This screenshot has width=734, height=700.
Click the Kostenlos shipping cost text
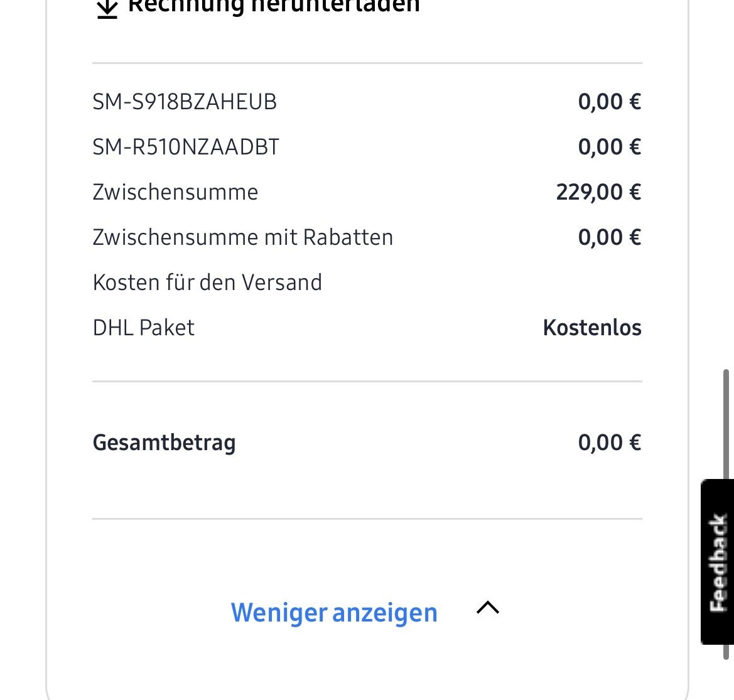pos(592,328)
